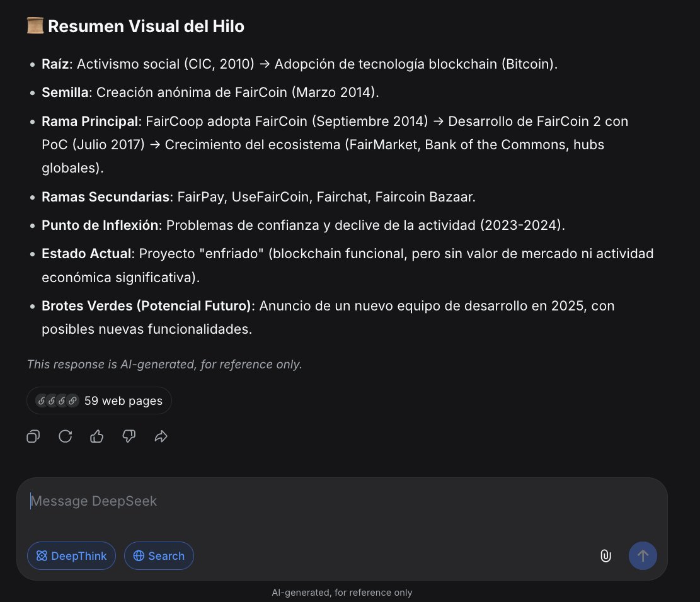This screenshot has width=700, height=602.
Task: Click the footer AI-generated reference notice
Action: [342, 593]
